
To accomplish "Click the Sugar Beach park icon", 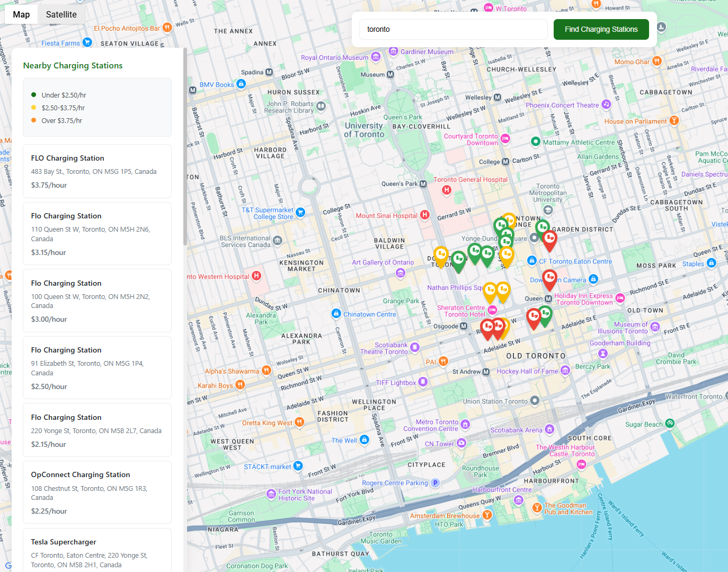I will 670,423.
